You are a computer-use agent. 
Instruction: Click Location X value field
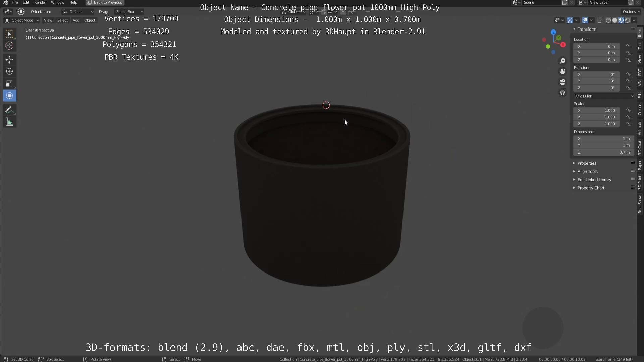(x=596, y=46)
